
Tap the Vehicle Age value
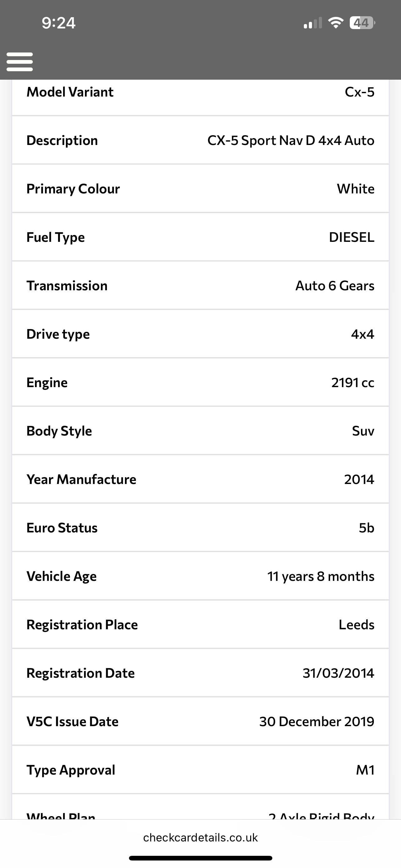pos(320,576)
